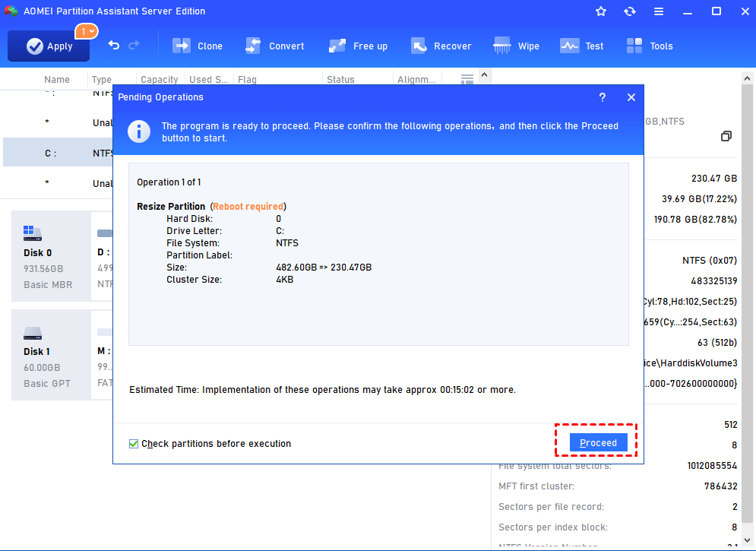Click the right panel scrollbar up arrow
Image resolution: width=756 pixels, height=551 pixels.
point(748,78)
